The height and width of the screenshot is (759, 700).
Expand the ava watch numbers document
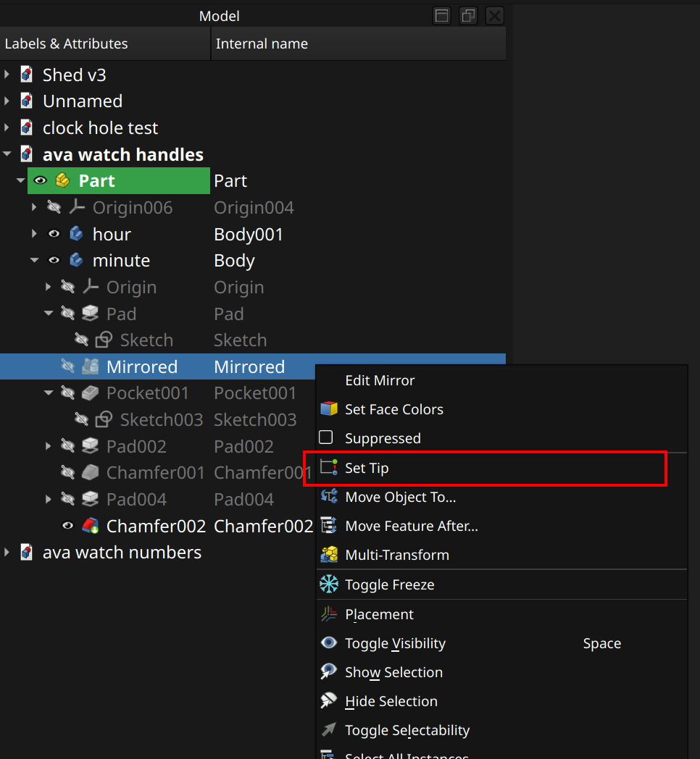(7, 553)
